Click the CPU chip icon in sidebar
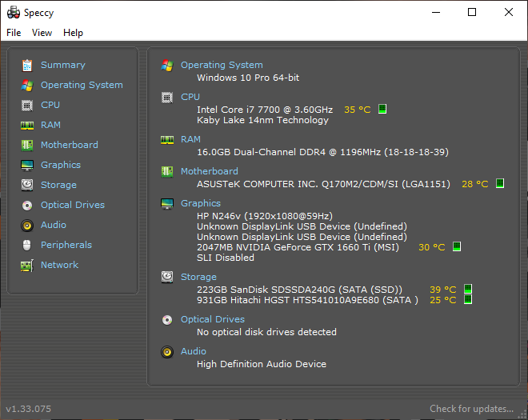528x420 pixels. [x=27, y=106]
